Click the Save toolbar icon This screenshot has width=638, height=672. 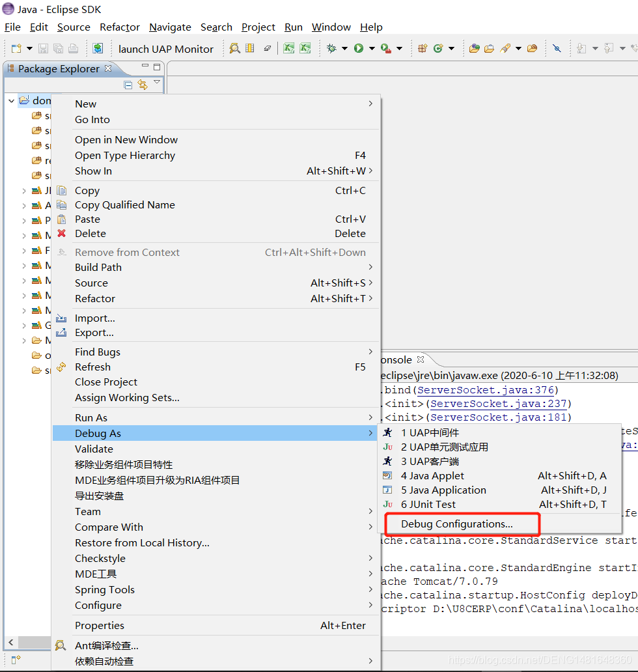(x=43, y=48)
